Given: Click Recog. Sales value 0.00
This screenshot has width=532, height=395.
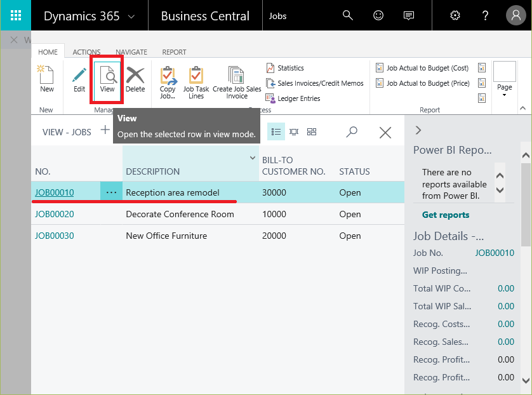Looking at the screenshot, I should (x=505, y=342).
